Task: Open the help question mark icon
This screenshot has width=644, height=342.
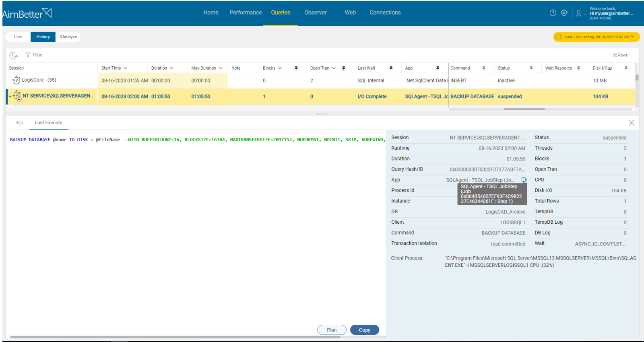Action: [553, 13]
